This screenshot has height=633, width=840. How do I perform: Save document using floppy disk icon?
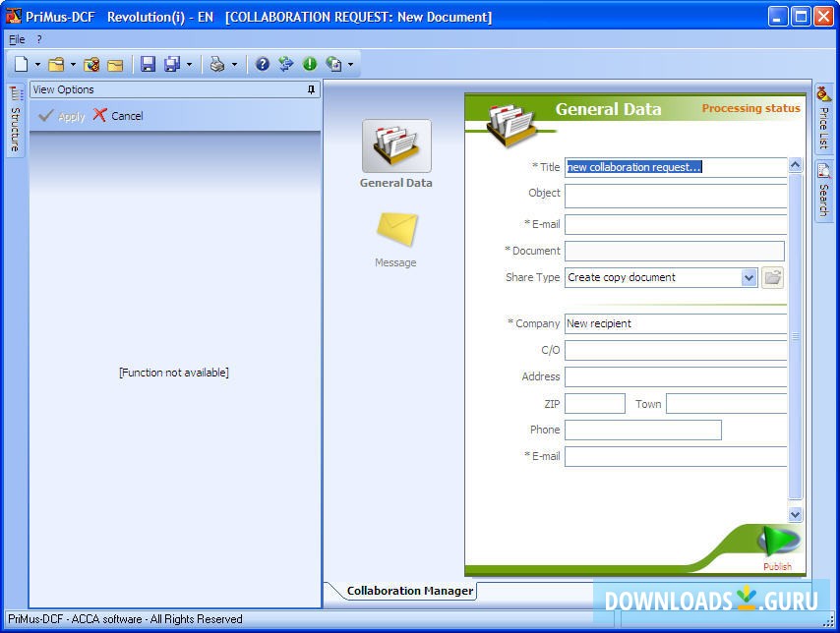click(x=148, y=64)
